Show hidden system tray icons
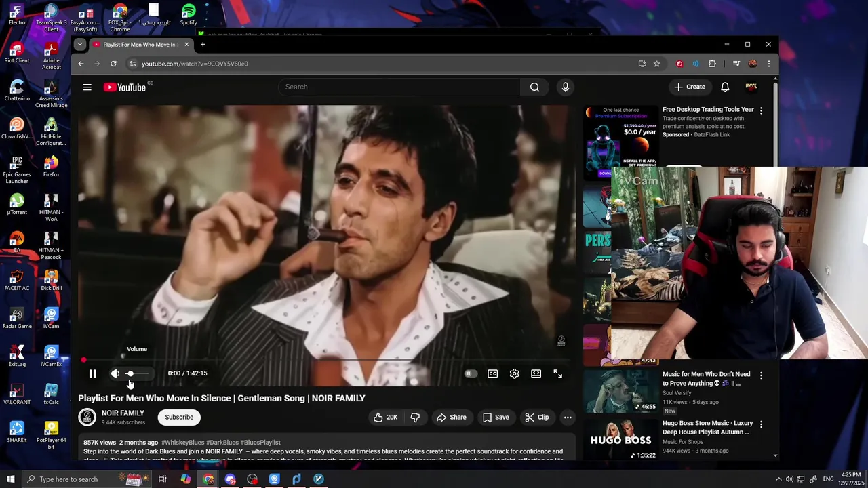This screenshot has width=868, height=488. click(x=778, y=479)
